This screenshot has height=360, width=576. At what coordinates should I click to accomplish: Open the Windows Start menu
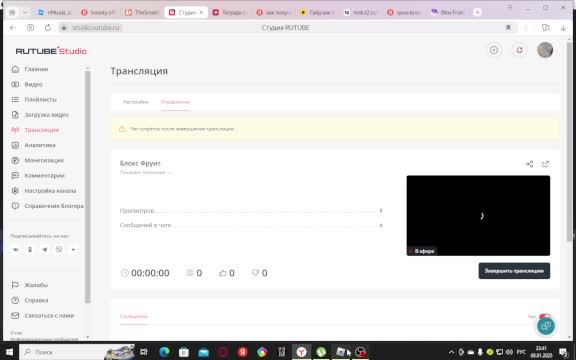pyautogui.click(x=9, y=352)
